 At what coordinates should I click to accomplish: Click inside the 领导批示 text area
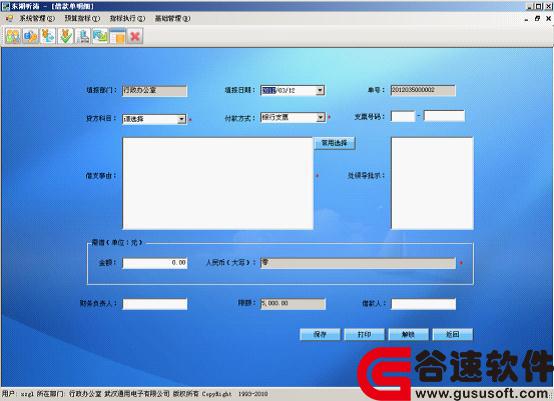[x=432, y=183]
